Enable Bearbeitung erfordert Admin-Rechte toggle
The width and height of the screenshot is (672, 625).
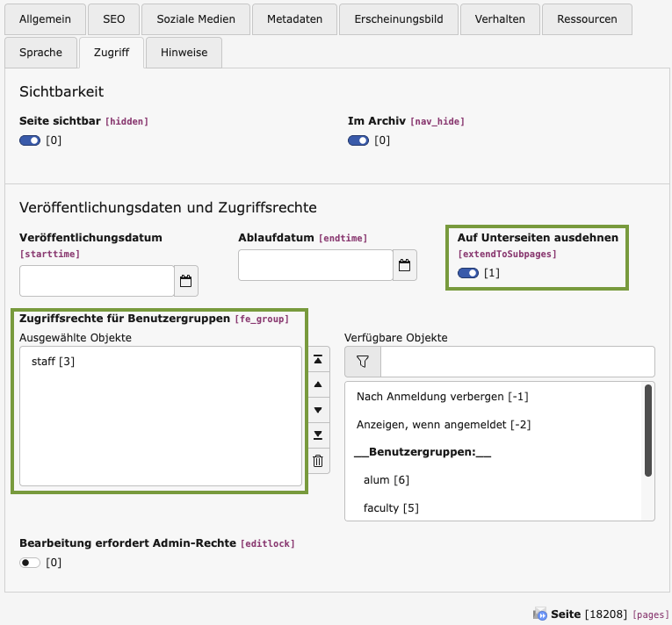pyautogui.click(x=30, y=563)
